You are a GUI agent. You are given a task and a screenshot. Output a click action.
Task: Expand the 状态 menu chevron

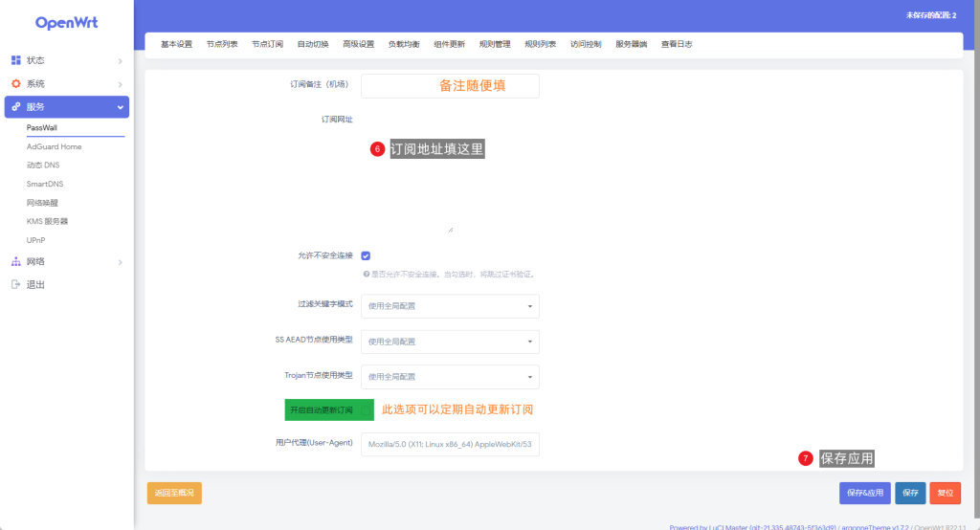tap(120, 60)
